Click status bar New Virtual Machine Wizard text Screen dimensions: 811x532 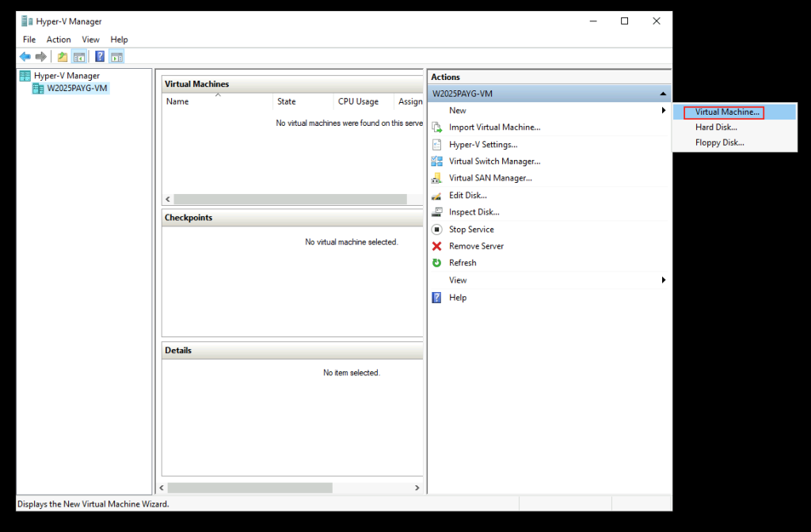tap(93, 504)
